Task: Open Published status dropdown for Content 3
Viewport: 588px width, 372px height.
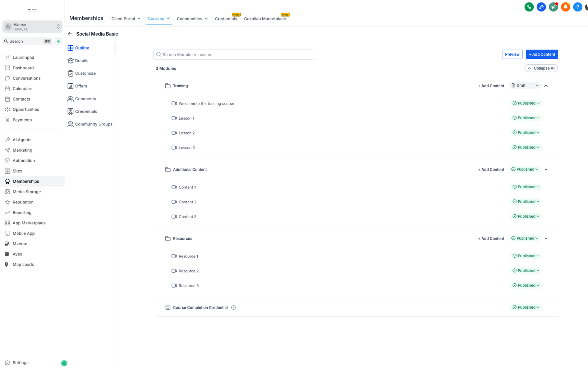Action: (x=526, y=216)
